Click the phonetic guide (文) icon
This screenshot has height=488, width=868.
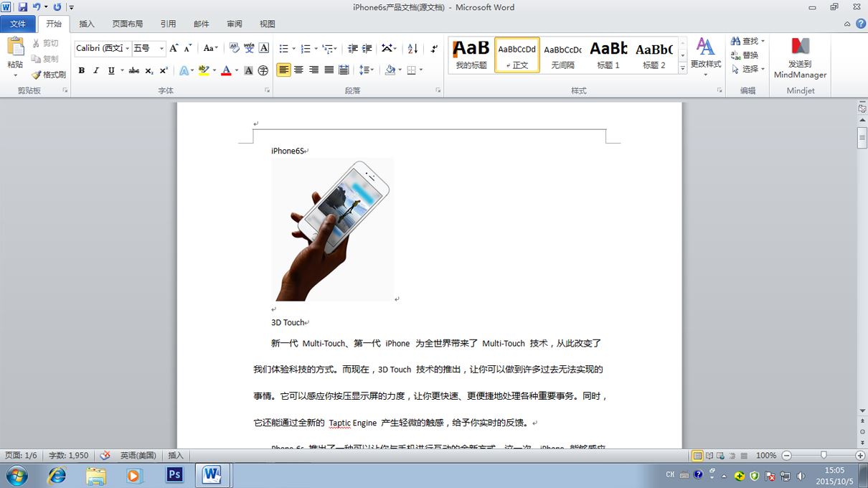click(249, 48)
